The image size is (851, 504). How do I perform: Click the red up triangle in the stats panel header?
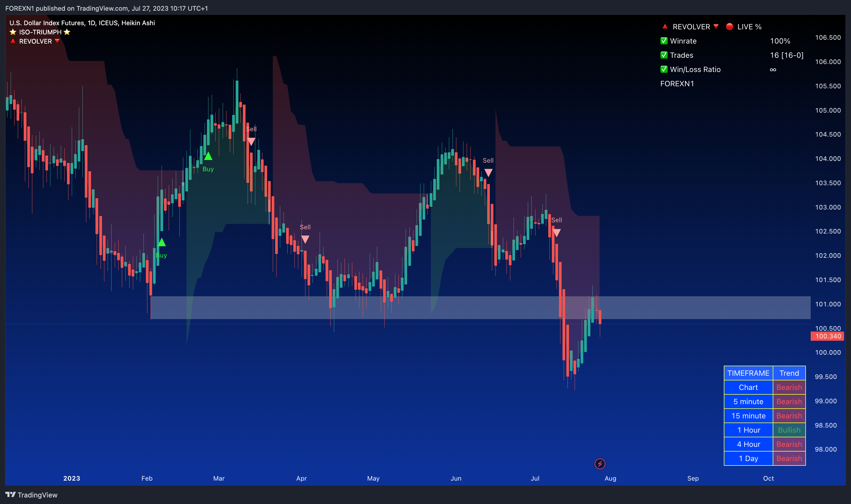(x=665, y=26)
